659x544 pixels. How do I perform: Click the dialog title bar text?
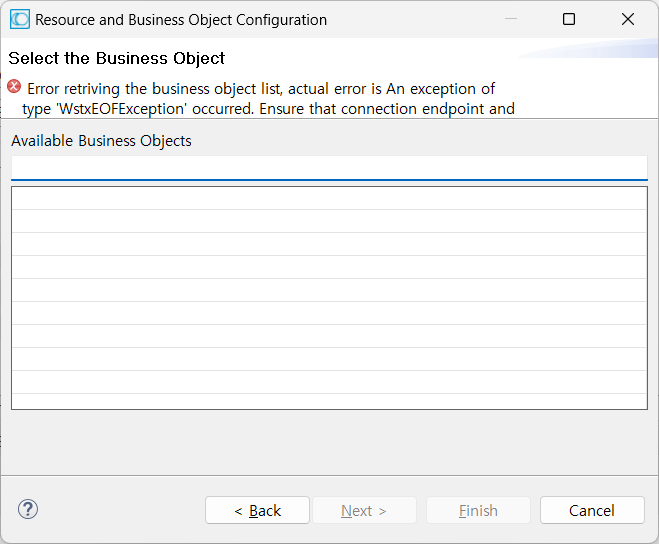tap(181, 19)
